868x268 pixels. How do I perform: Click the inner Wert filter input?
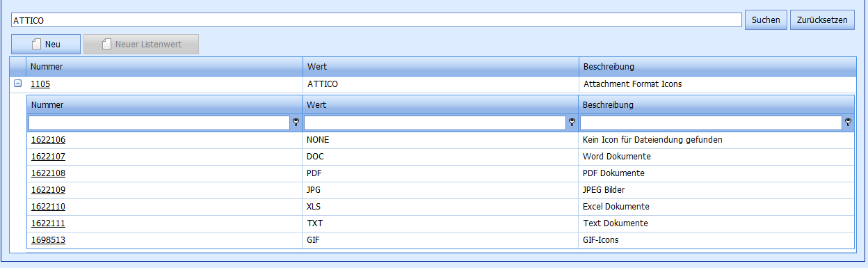point(435,123)
